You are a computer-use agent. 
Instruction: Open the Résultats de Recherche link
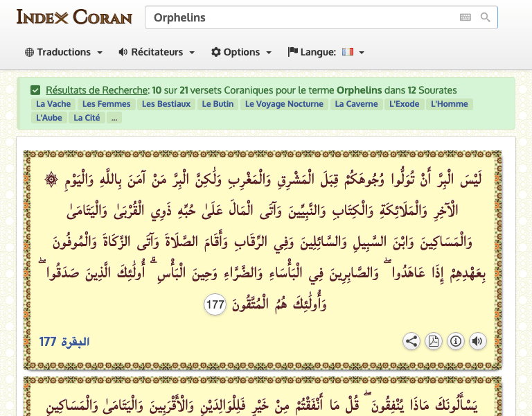coord(97,90)
